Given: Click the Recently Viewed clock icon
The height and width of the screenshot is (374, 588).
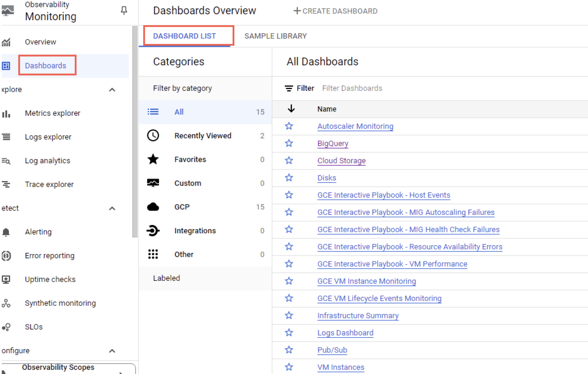Looking at the screenshot, I should coord(153,136).
